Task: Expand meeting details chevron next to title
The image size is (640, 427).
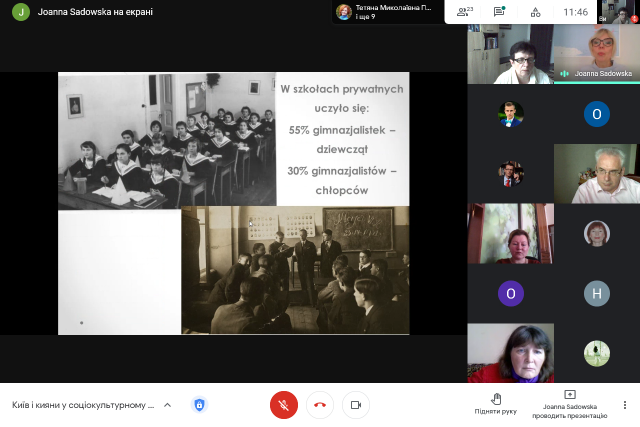Action: [167, 405]
